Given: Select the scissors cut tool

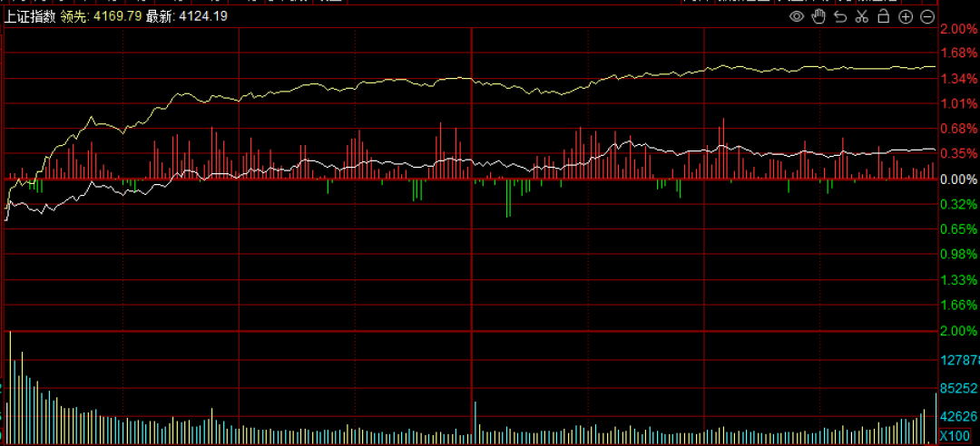Looking at the screenshot, I should pos(861,17).
